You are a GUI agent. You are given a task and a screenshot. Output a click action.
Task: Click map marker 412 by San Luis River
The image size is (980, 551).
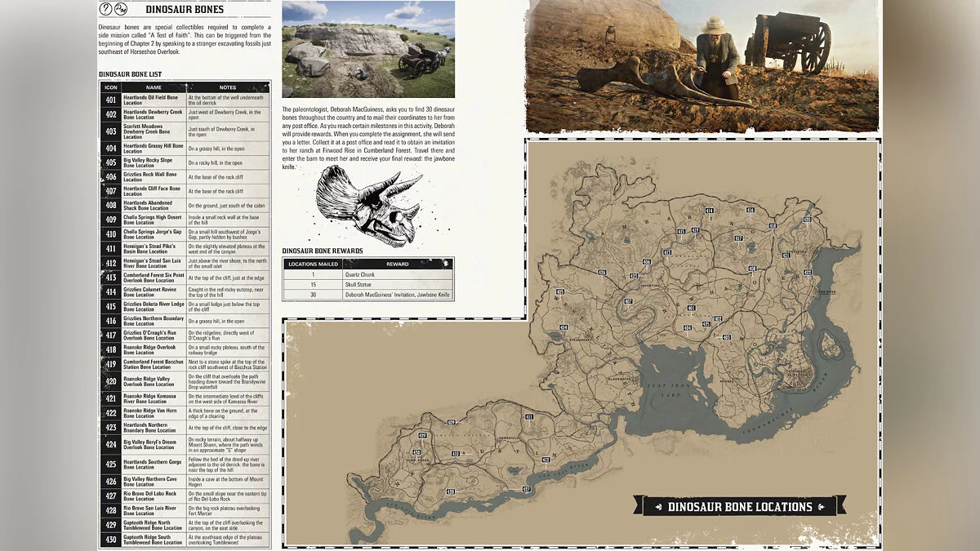point(546,460)
